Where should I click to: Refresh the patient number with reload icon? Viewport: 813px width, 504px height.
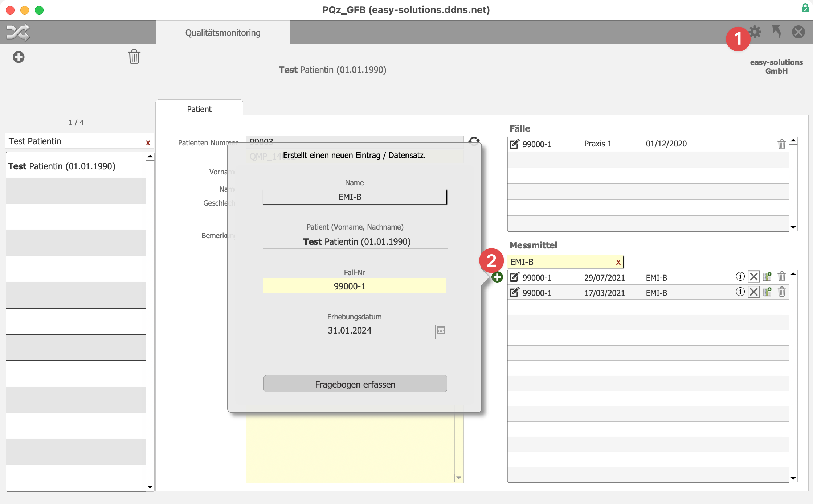474,141
